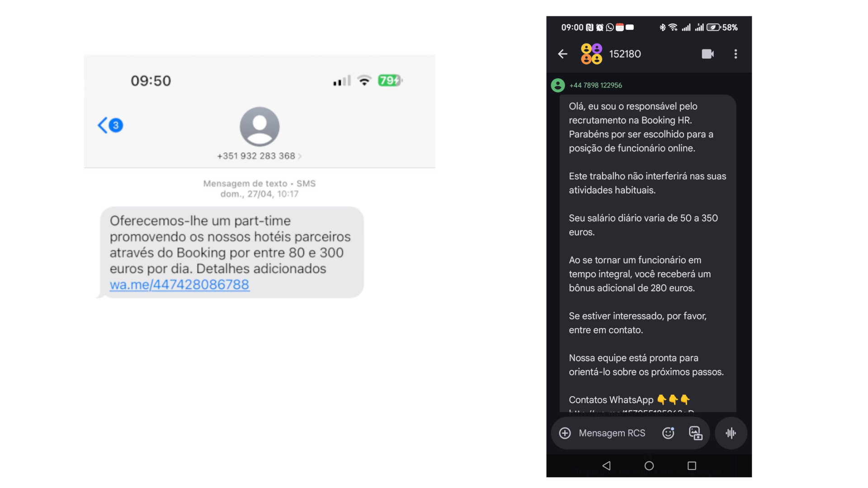Start a video call with 152180
Viewport: 868px width, 488px height.
click(708, 54)
